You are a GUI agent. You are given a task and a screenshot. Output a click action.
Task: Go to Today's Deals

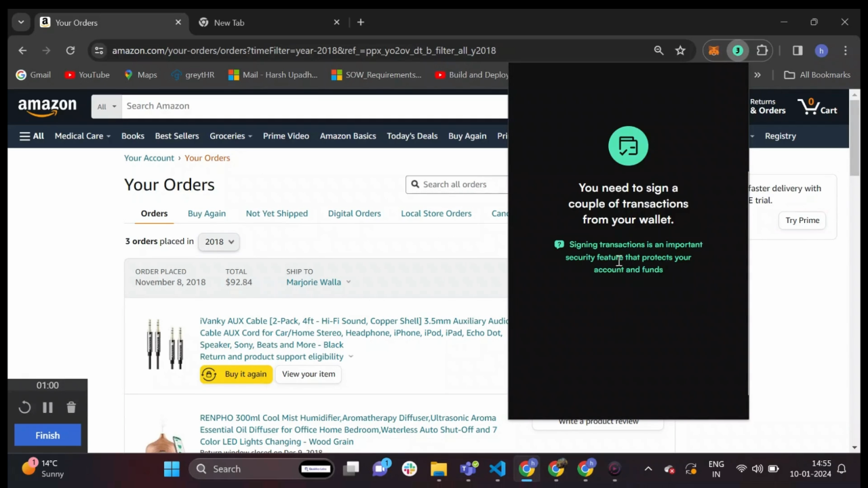[x=412, y=136]
